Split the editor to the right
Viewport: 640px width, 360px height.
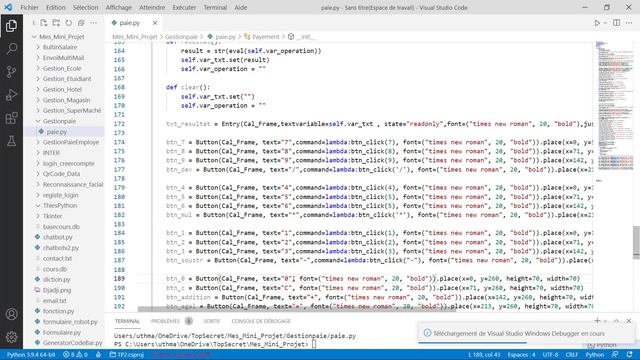click(x=616, y=23)
